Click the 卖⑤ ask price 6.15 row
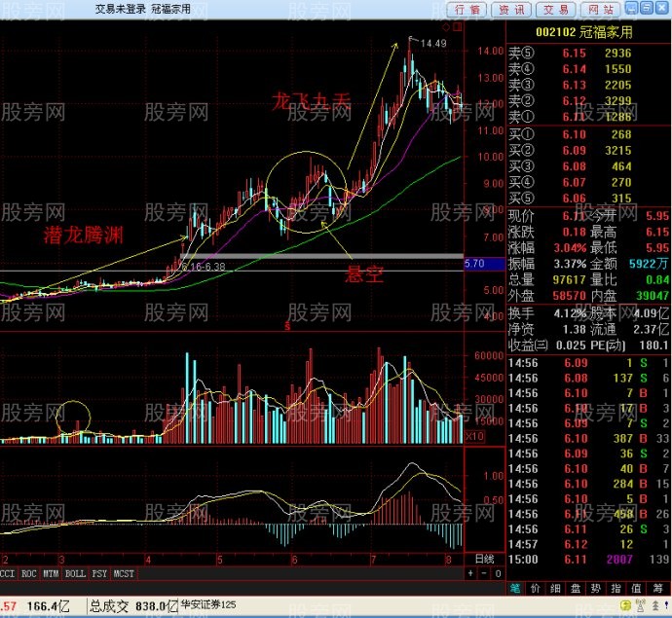This screenshot has width=672, height=618. coord(589,54)
